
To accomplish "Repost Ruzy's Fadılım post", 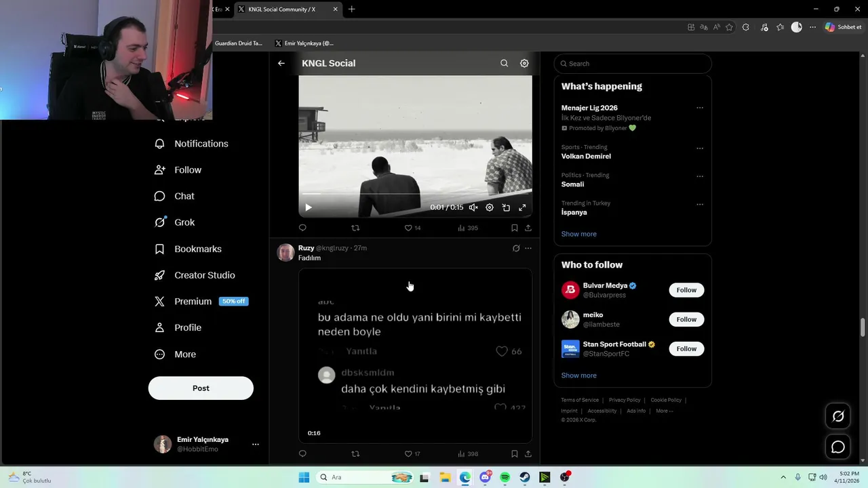I will (355, 453).
